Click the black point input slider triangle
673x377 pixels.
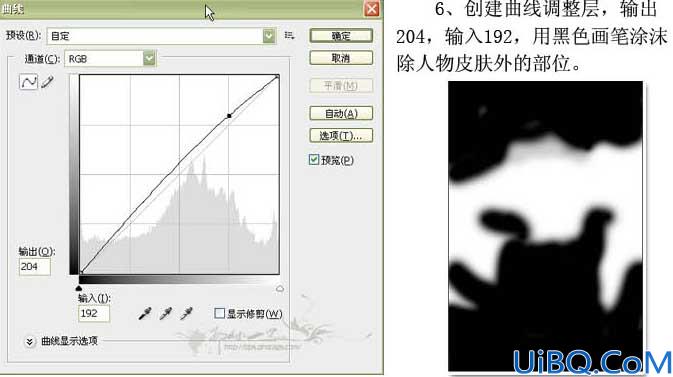coord(79,288)
